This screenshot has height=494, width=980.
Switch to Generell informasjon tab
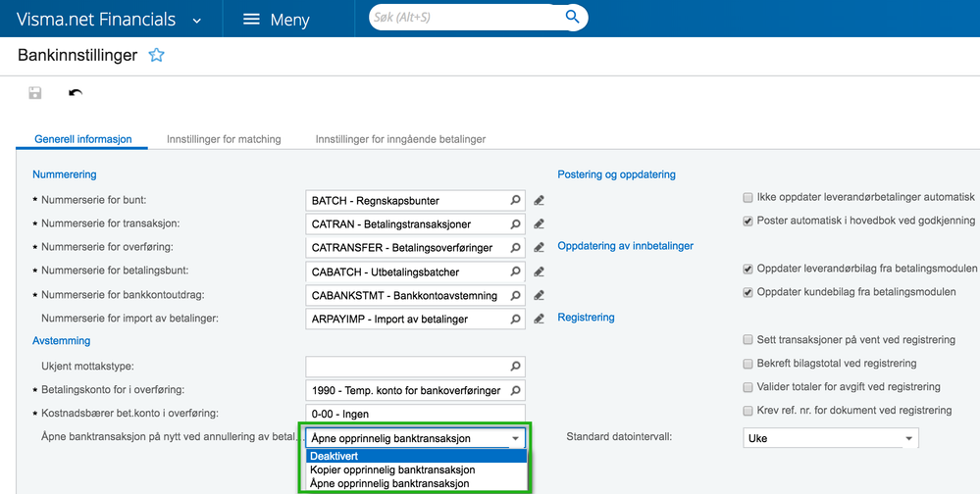coord(83,139)
